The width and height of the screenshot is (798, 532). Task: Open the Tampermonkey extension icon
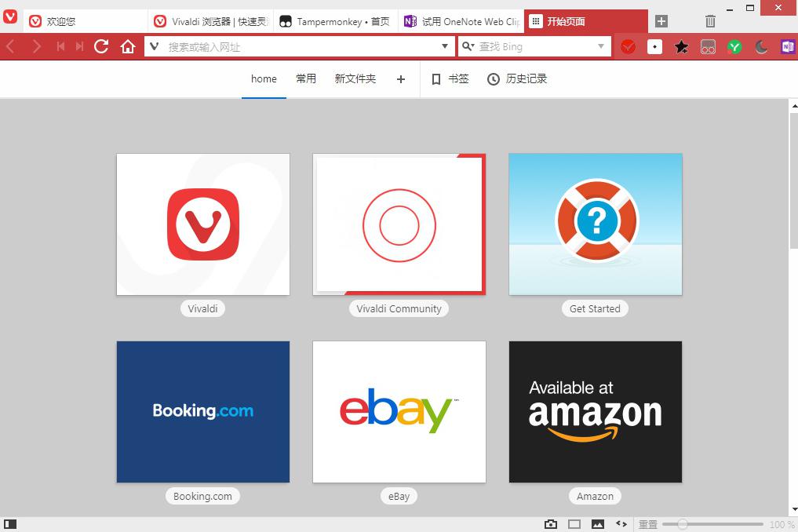coord(708,47)
